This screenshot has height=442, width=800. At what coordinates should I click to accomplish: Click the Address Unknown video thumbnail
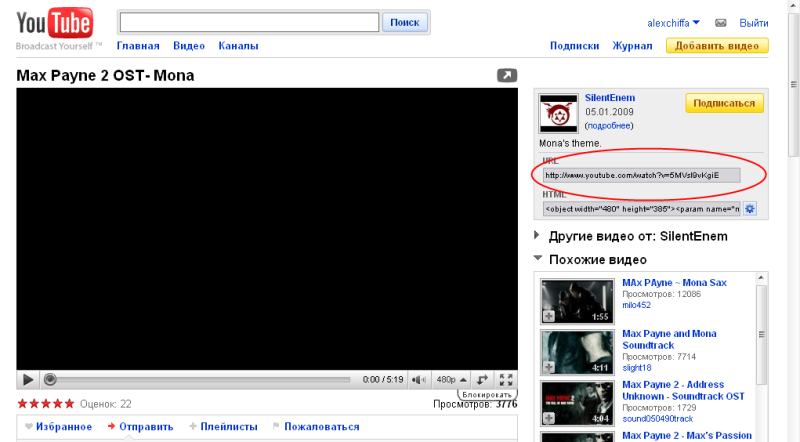coord(578,403)
